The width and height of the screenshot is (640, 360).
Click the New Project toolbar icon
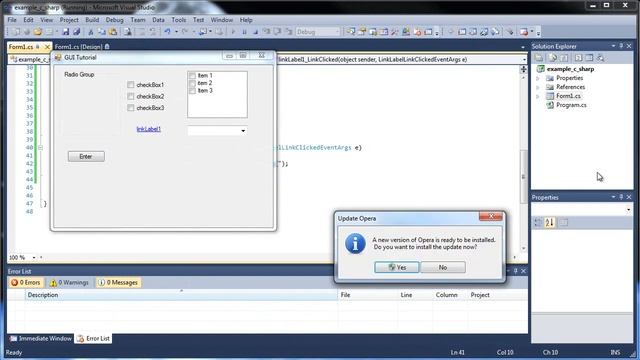tap(16, 32)
